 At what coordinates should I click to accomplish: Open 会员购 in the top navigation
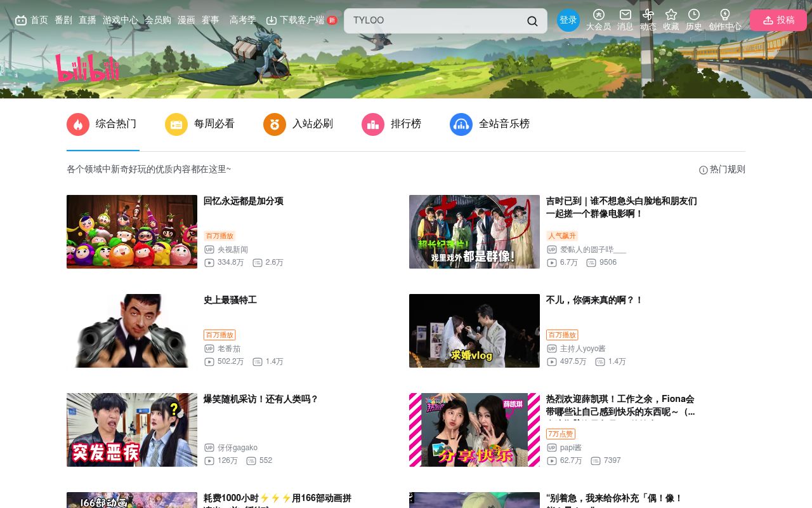158,20
